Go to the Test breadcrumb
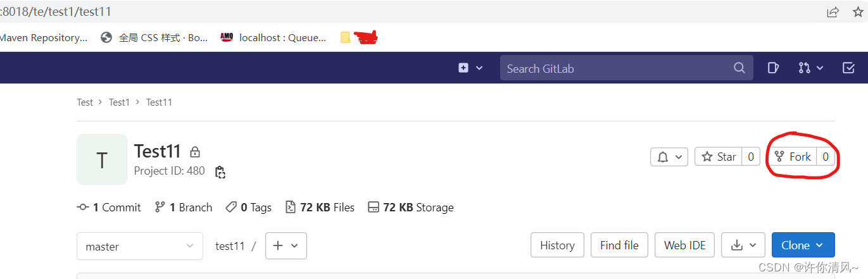The width and height of the screenshot is (868, 279). [x=85, y=102]
